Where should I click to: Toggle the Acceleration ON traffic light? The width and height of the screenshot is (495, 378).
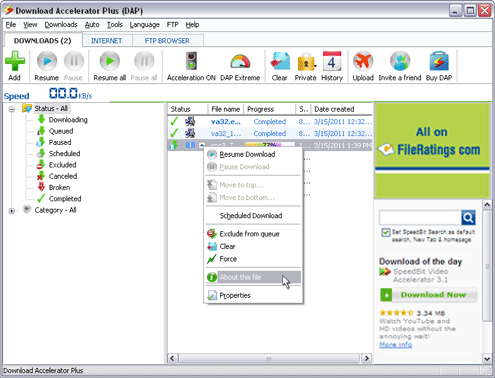click(x=191, y=61)
